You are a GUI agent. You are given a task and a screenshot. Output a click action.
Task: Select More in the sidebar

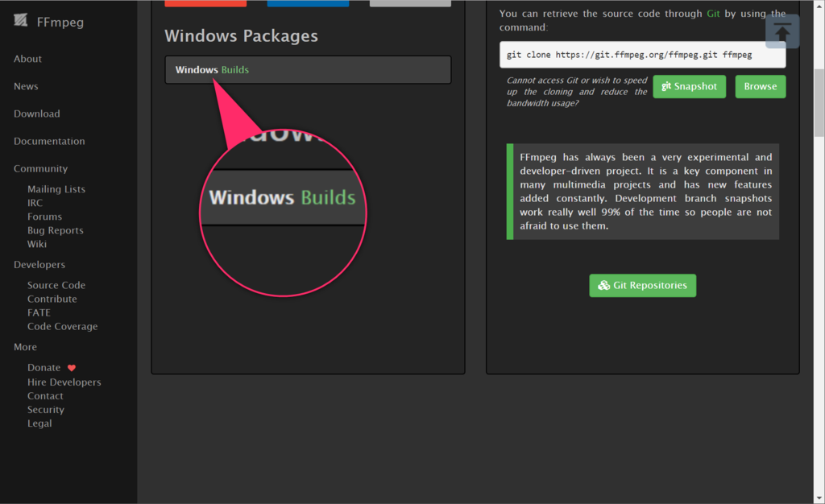pos(25,347)
